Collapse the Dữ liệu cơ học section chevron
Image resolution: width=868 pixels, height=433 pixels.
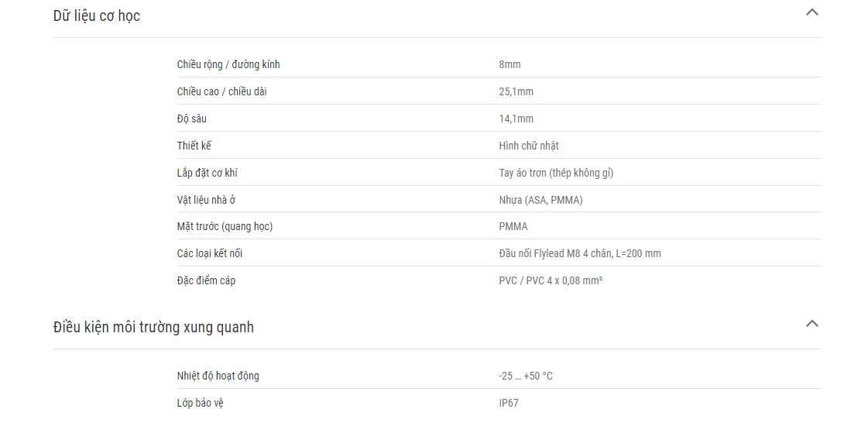pyautogui.click(x=811, y=12)
